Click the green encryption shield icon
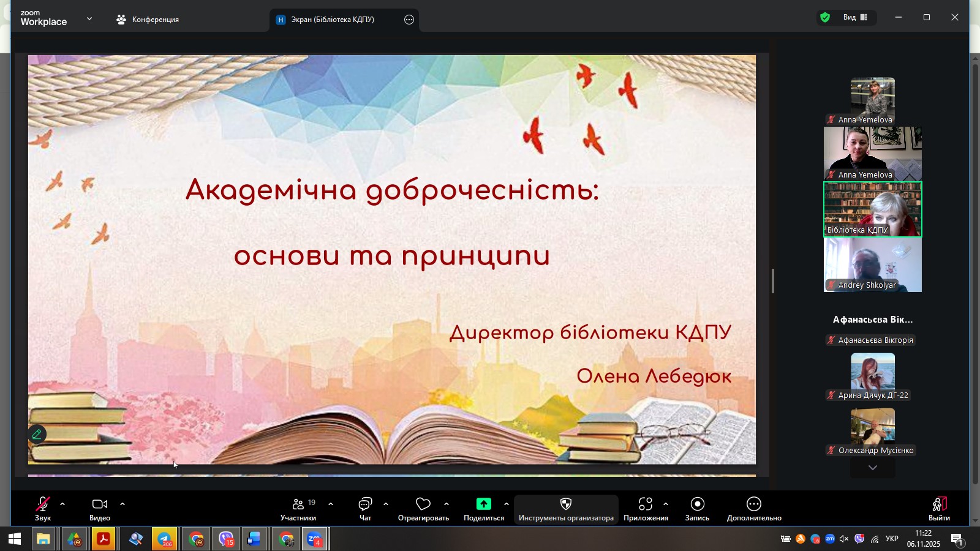Screen dimensions: 980x551 point(825,18)
